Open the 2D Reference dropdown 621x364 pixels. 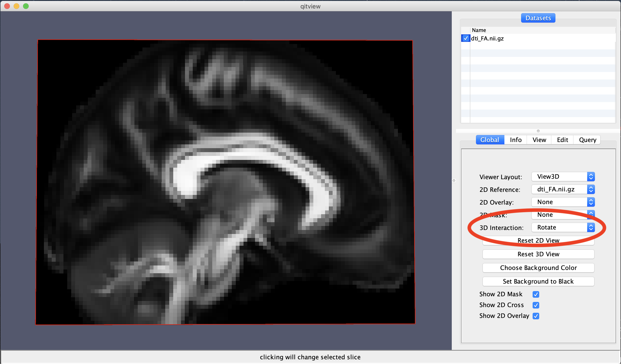(x=563, y=189)
